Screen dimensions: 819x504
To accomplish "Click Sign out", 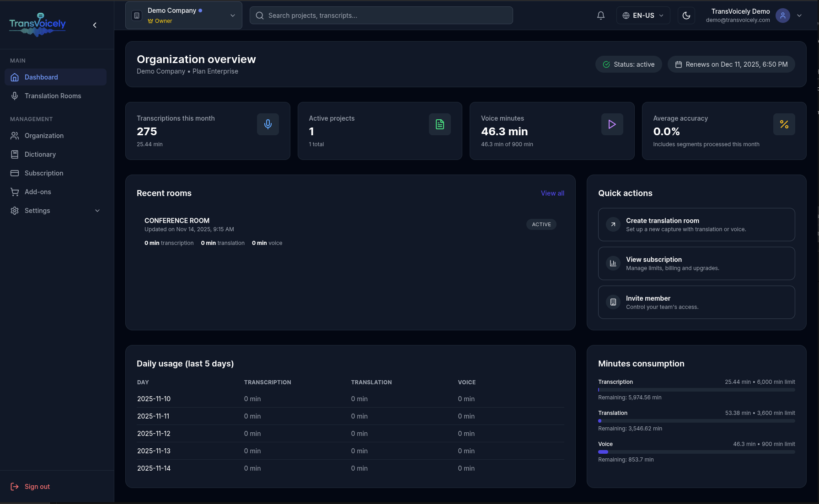I will 37,487.
